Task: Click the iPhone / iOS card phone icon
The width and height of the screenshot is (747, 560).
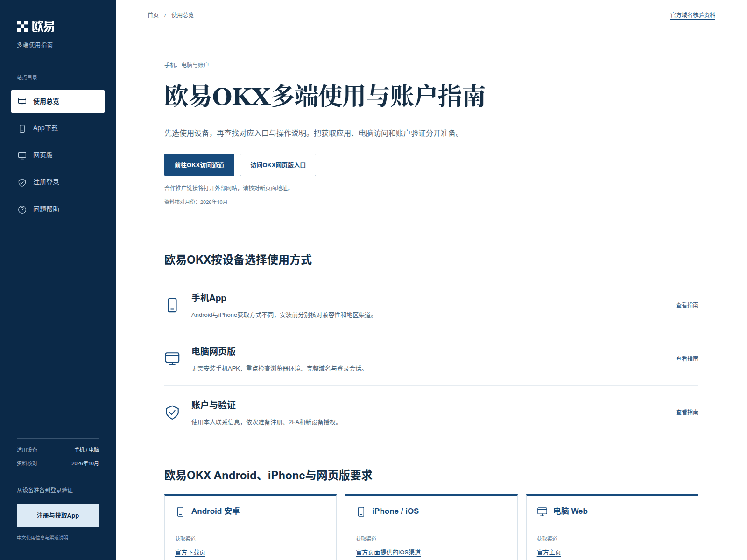Action: 361,511
